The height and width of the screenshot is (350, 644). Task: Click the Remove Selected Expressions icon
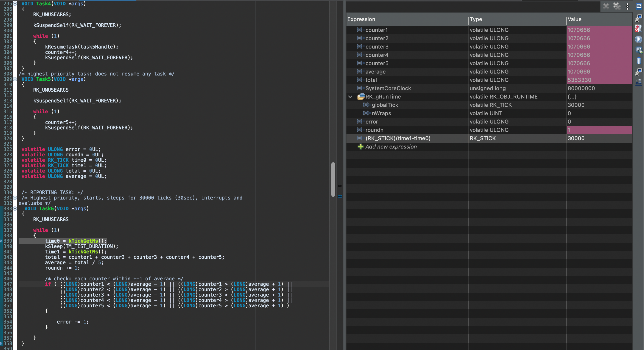click(x=606, y=6)
